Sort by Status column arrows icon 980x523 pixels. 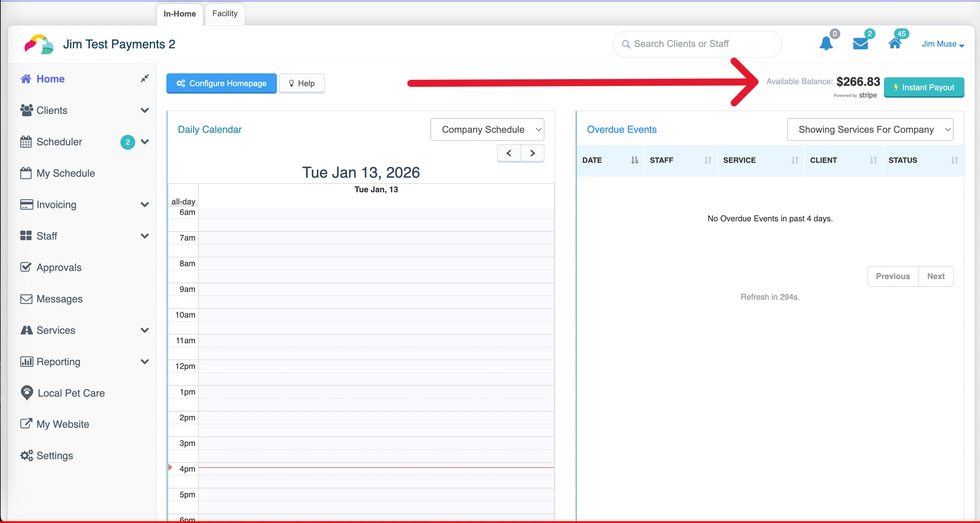click(954, 160)
